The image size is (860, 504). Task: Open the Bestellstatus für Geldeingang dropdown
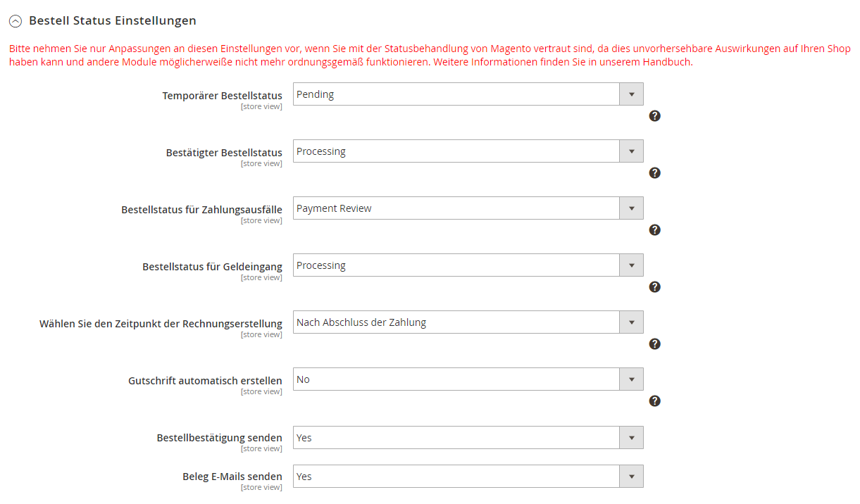coord(468,265)
